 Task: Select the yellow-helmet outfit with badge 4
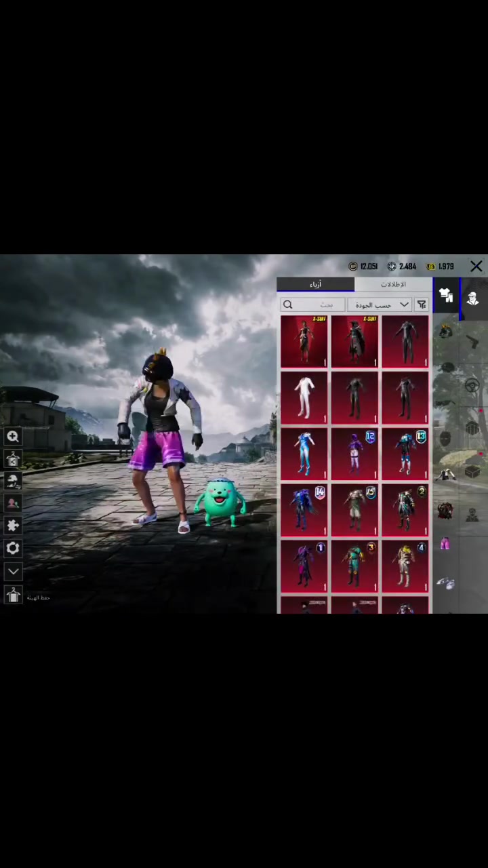tap(405, 566)
